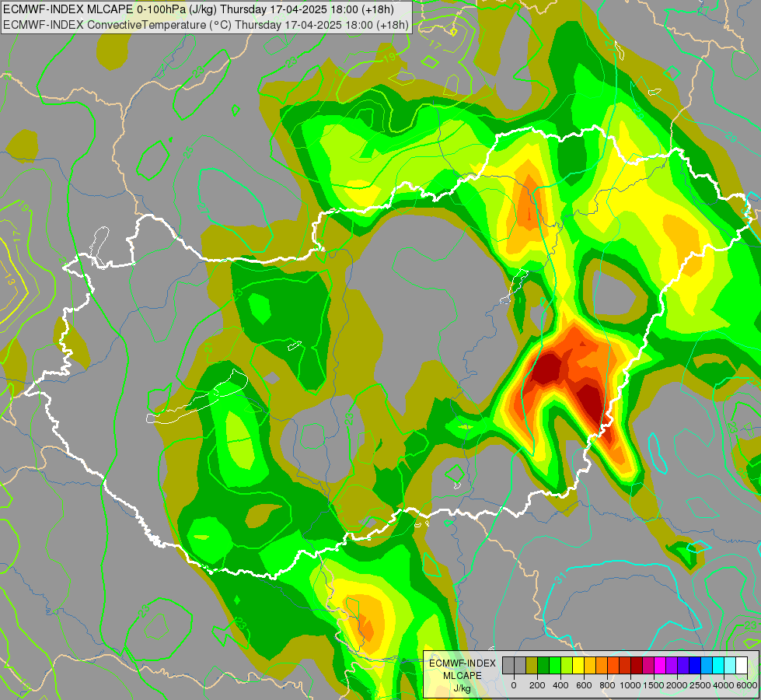Click the red-orange legend swatch right of 800
Image resolution: width=761 pixels, height=700 pixels.
point(613,665)
